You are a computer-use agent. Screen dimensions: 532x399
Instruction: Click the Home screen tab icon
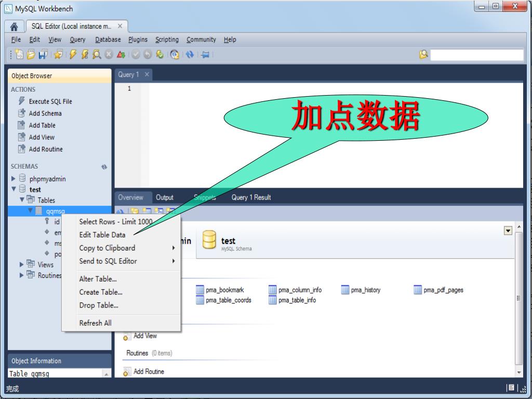14,26
